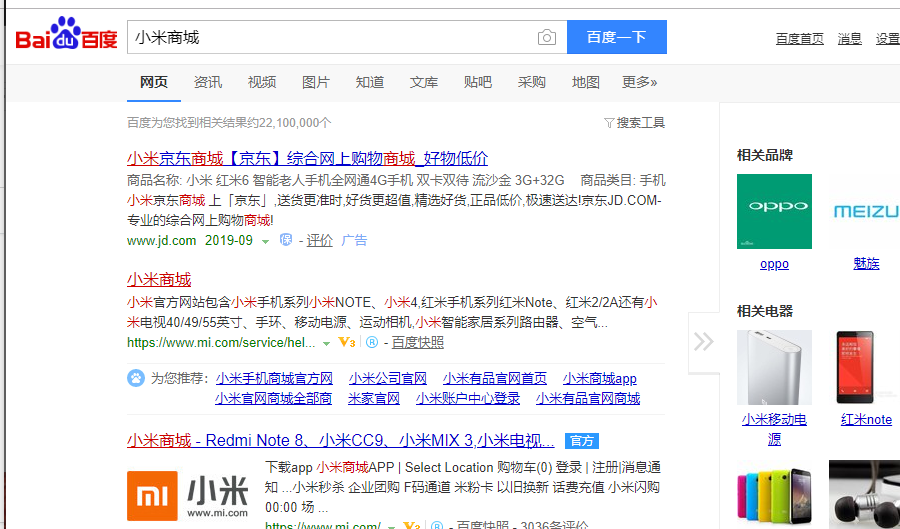The height and width of the screenshot is (529, 900).
Task: Switch to the 网页 tab
Action: pyautogui.click(x=154, y=82)
